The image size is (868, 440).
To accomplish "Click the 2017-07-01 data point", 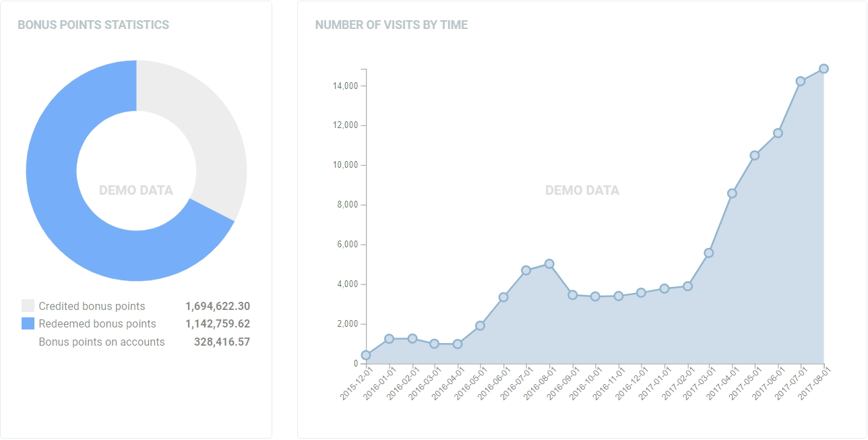I will (801, 81).
